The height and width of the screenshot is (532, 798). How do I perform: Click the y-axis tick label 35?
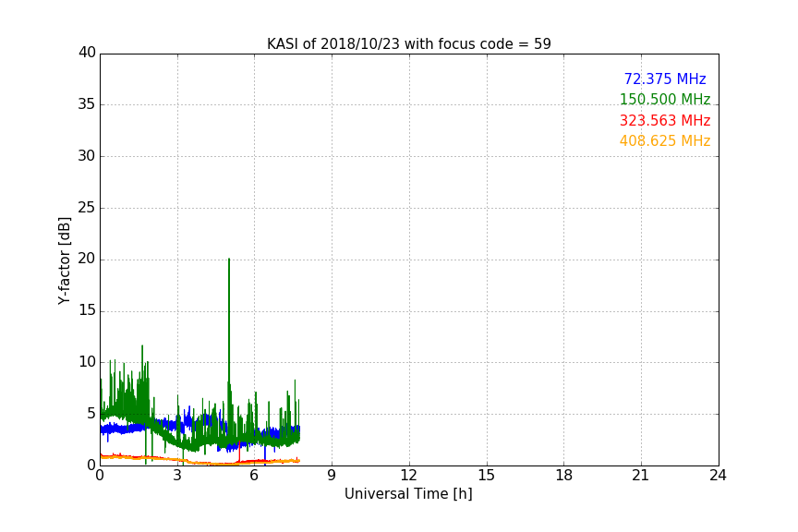click(87, 103)
